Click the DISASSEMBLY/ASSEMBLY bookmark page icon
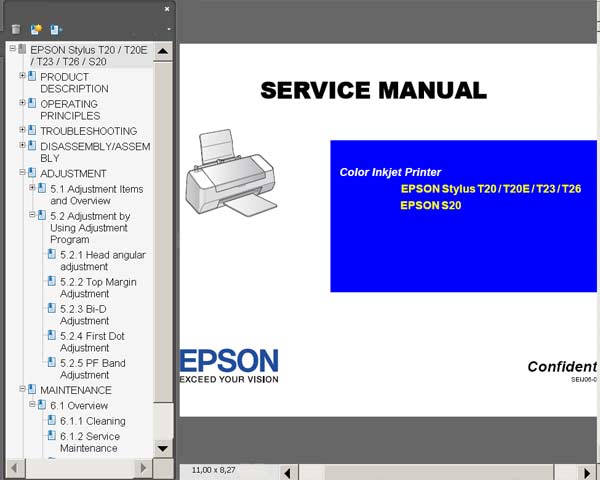Screen dimensions: 600x480 [32, 146]
